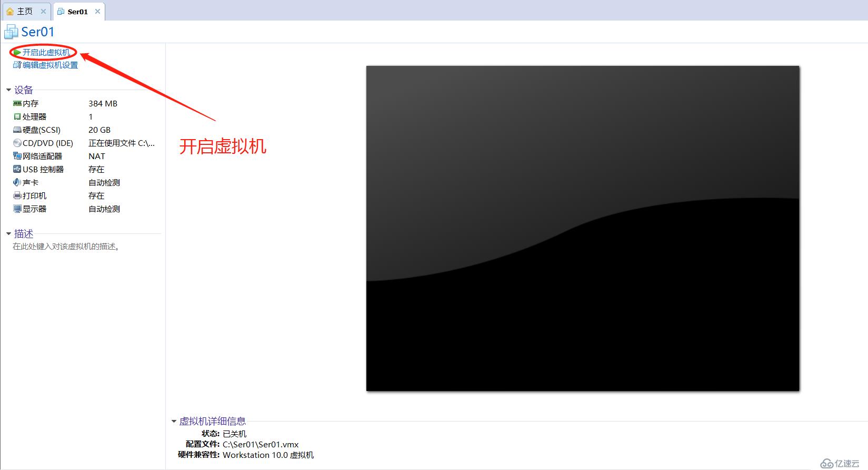Click the 配置文件 label
The image size is (868, 470).
tap(203, 445)
